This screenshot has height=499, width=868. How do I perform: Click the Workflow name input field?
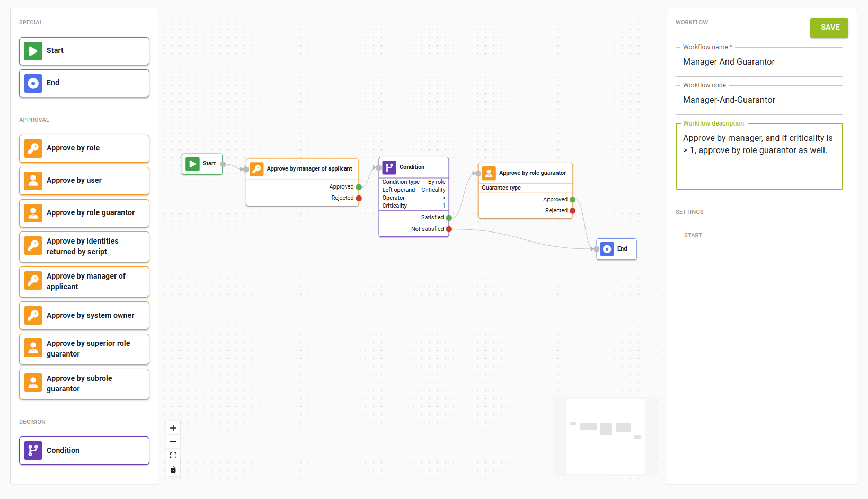pyautogui.click(x=759, y=62)
